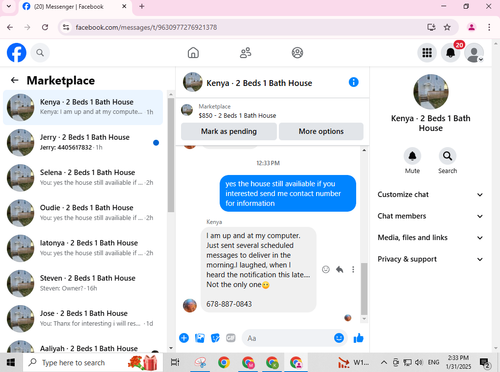The width and height of the screenshot is (500, 372).
Task: View site information icon in address bar
Action: coord(66,27)
